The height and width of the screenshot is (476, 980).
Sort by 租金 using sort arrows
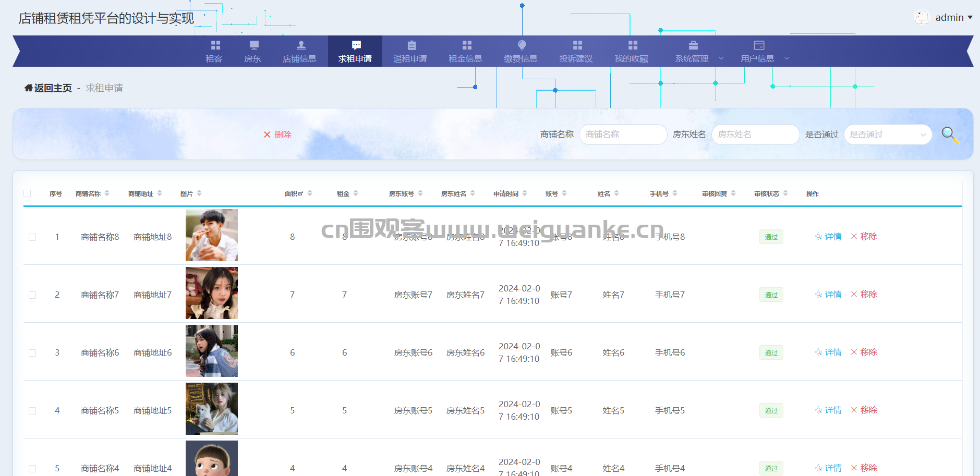(356, 193)
